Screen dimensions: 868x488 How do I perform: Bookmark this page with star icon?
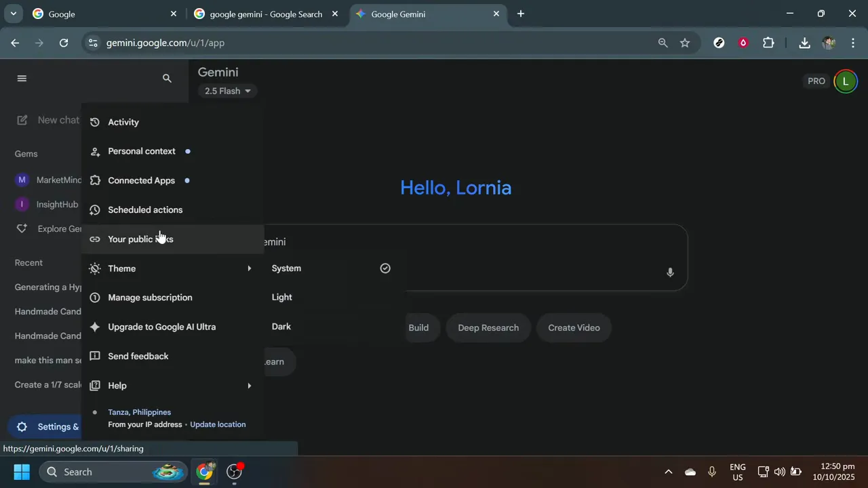coord(685,43)
